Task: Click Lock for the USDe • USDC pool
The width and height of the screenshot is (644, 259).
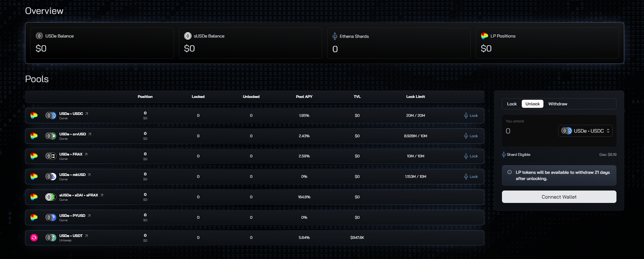Action: [x=471, y=116]
